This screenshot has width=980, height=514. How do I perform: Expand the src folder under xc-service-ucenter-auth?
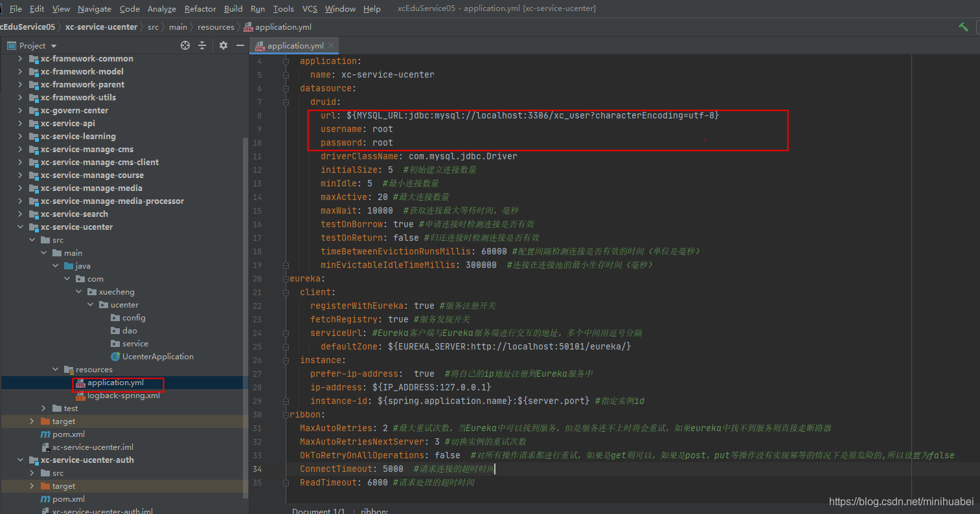[x=32, y=473]
